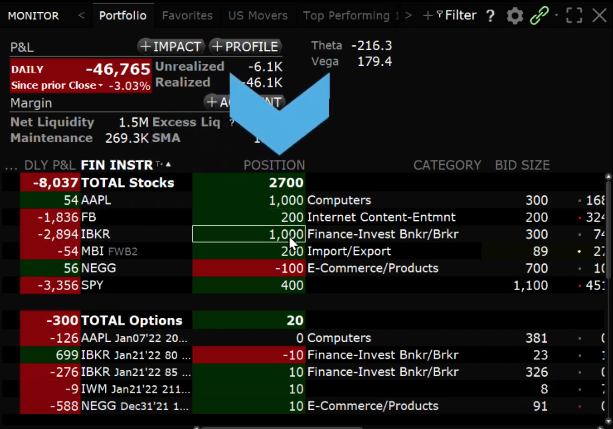Select the IBKR position cell showing 1,000
Image resolution: width=613 pixels, height=429 pixels.
[248, 234]
